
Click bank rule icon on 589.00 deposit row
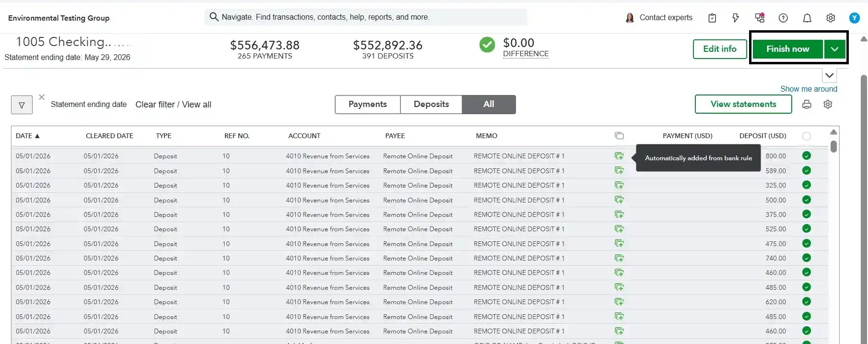pyautogui.click(x=619, y=171)
